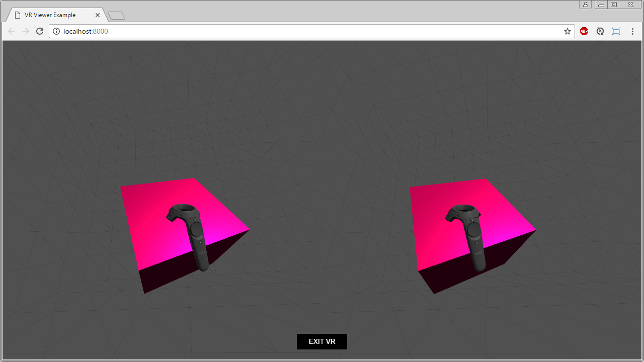Reload the page with the refresh icon
The height and width of the screenshot is (362, 644).
tap(40, 31)
